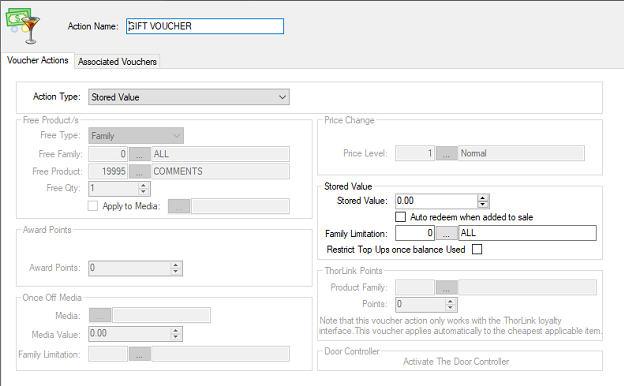624x386 pixels.
Task: Browse Free Product with ellipsis button
Action: click(139, 172)
